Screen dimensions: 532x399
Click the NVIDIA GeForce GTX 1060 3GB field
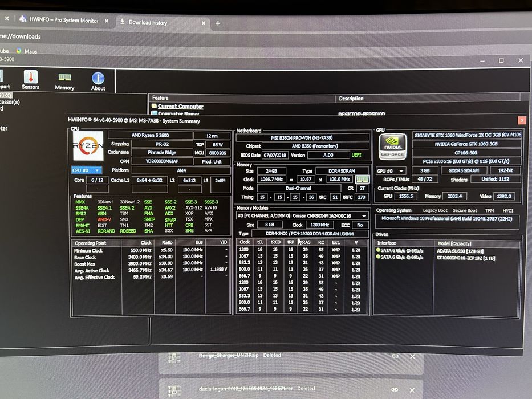click(466, 144)
